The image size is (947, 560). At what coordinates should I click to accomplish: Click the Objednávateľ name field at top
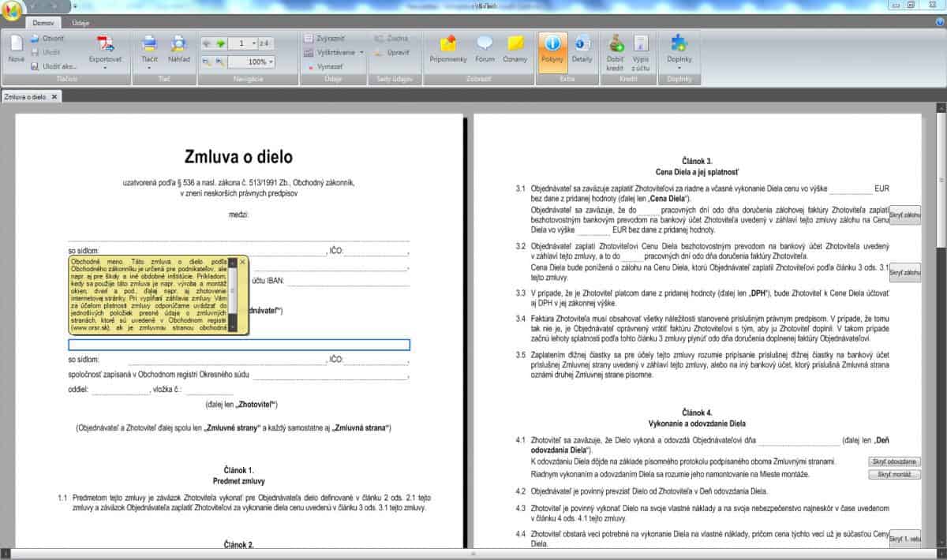[238, 237]
